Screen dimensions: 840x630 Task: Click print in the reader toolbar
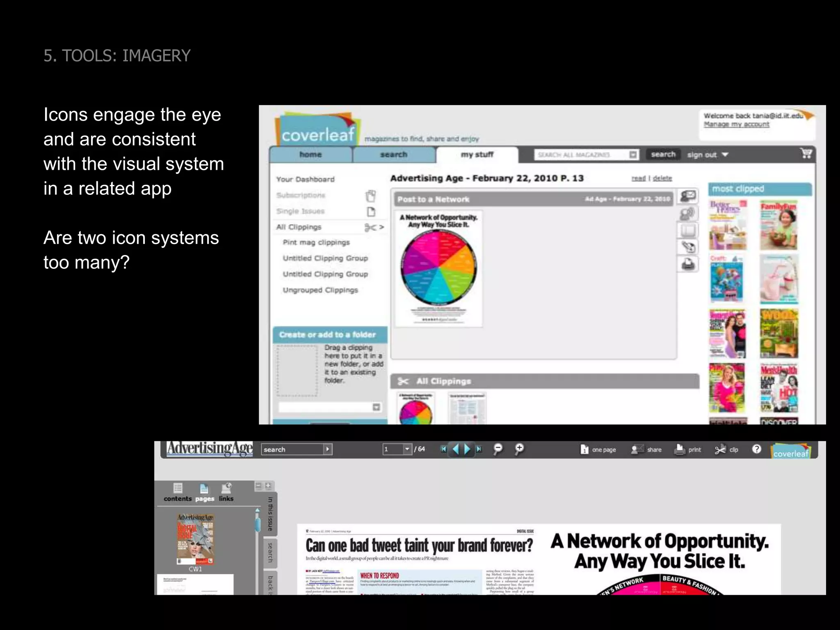[x=688, y=450]
